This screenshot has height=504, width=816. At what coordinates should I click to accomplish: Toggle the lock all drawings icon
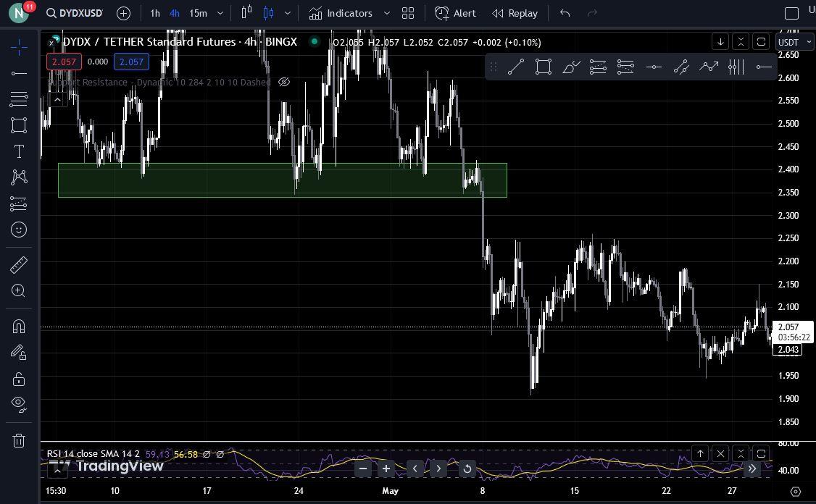pos(19,379)
